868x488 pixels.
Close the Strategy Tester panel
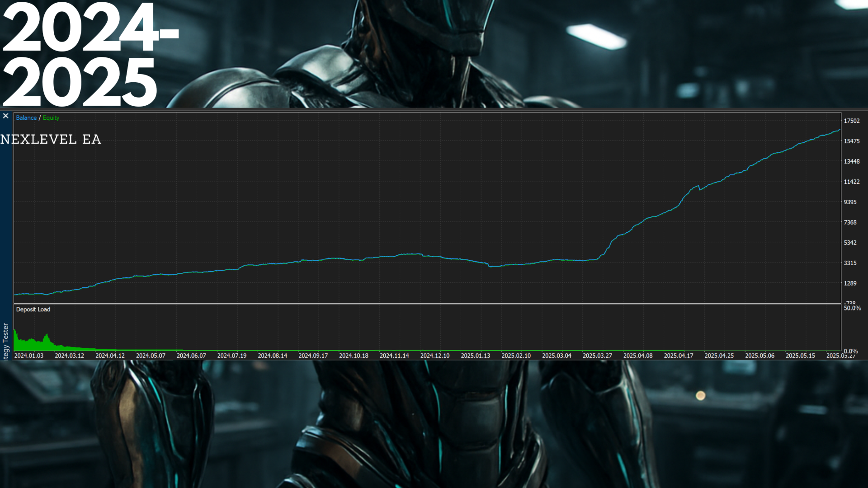tap(6, 116)
